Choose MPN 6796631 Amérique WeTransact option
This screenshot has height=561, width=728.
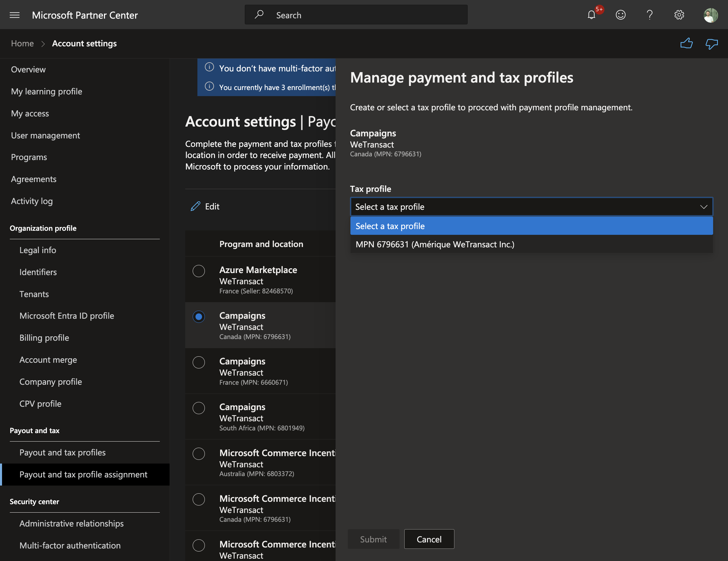tap(532, 244)
